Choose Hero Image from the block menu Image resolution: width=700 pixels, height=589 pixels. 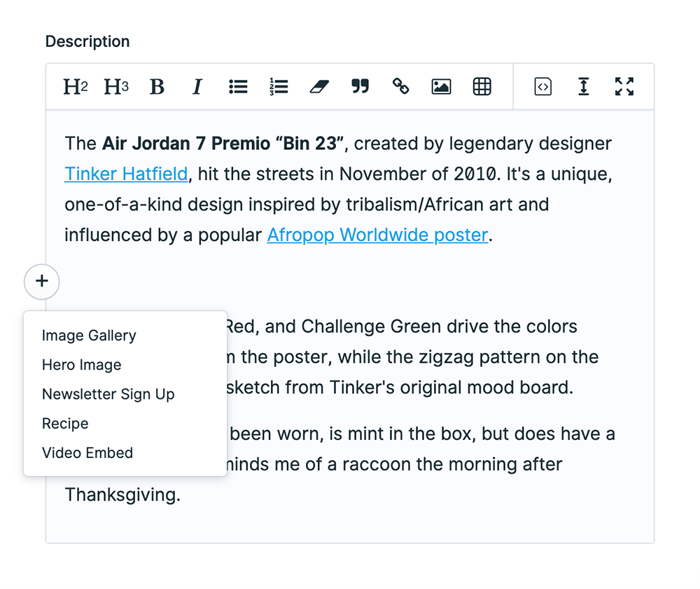click(81, 365)
